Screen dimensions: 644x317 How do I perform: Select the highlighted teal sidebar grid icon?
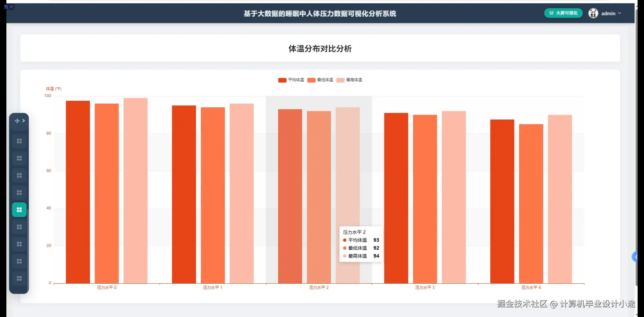click(19, 209)
